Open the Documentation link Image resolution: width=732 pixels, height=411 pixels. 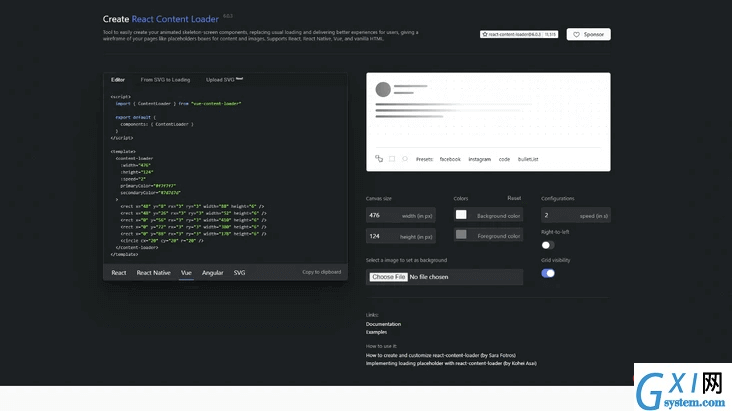coord(383,324)
